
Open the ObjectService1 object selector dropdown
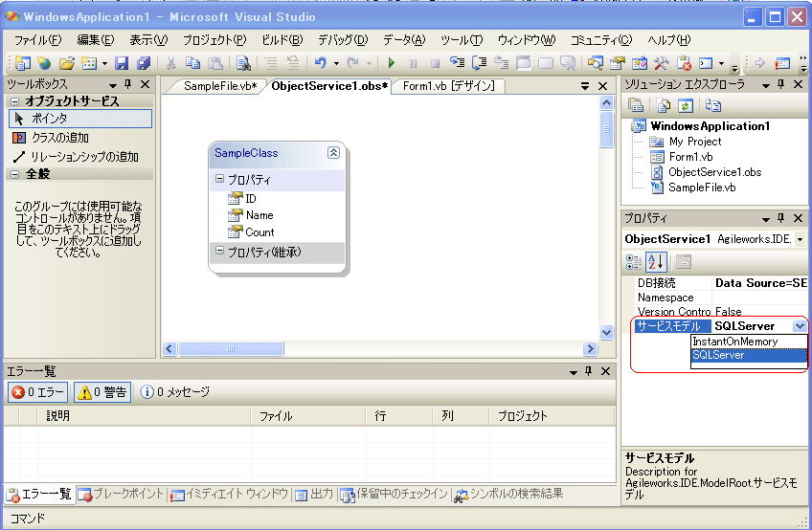801,239
